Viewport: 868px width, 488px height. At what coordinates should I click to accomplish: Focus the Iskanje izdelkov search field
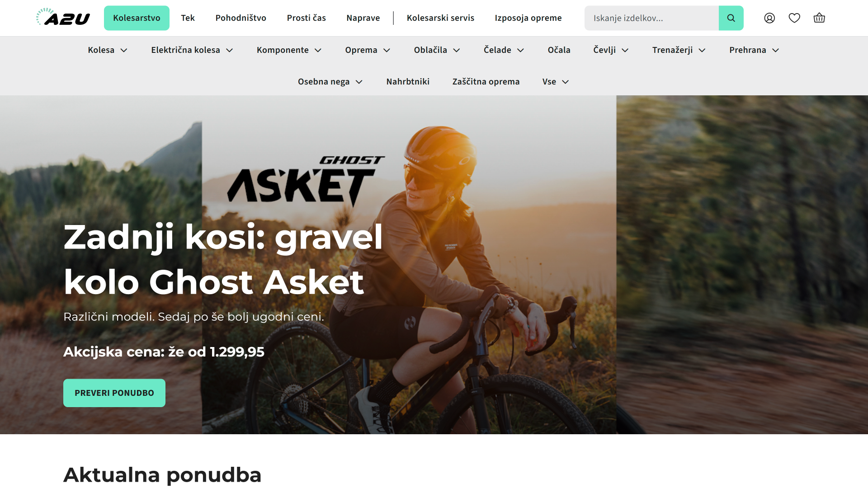651,18
